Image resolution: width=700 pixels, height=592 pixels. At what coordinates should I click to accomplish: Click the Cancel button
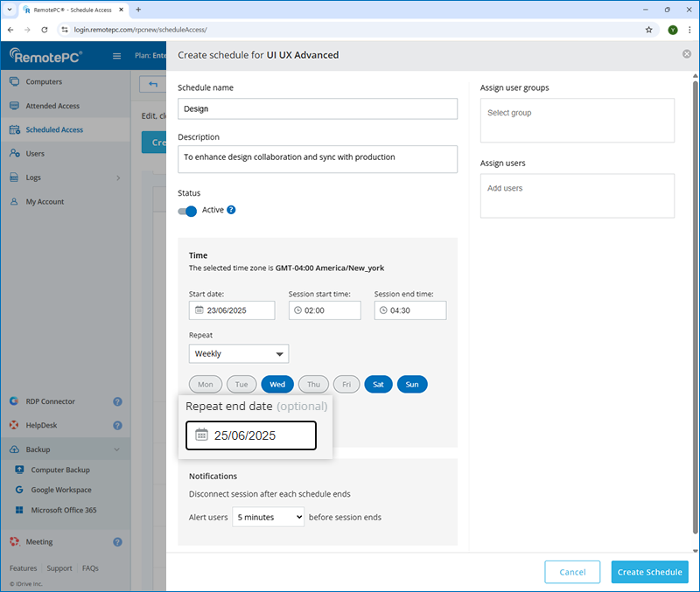(x=572, y=572)
